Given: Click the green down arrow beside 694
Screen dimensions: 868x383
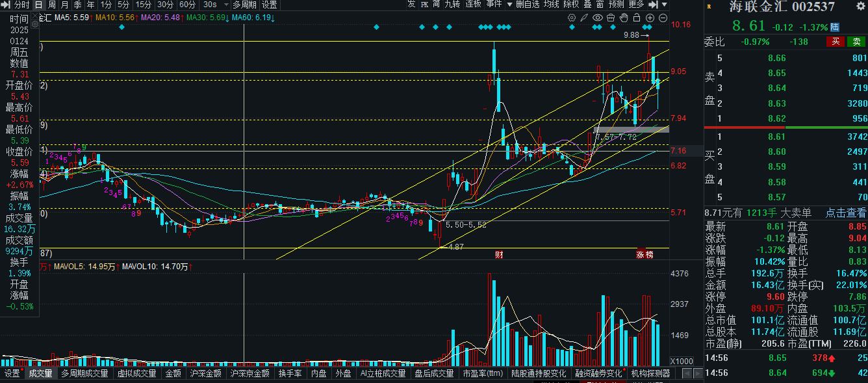Looking at the screenshot, I should [x=832, y=373].
